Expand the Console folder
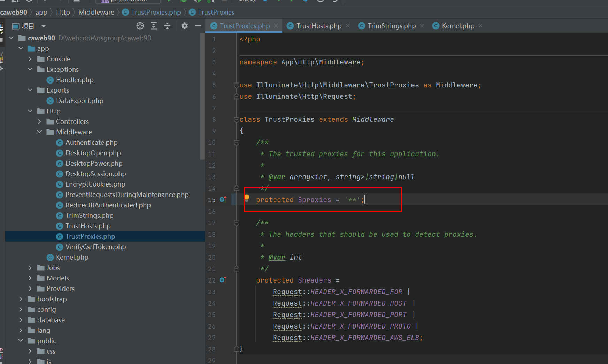Screen dimensions: 608x364 30,59
